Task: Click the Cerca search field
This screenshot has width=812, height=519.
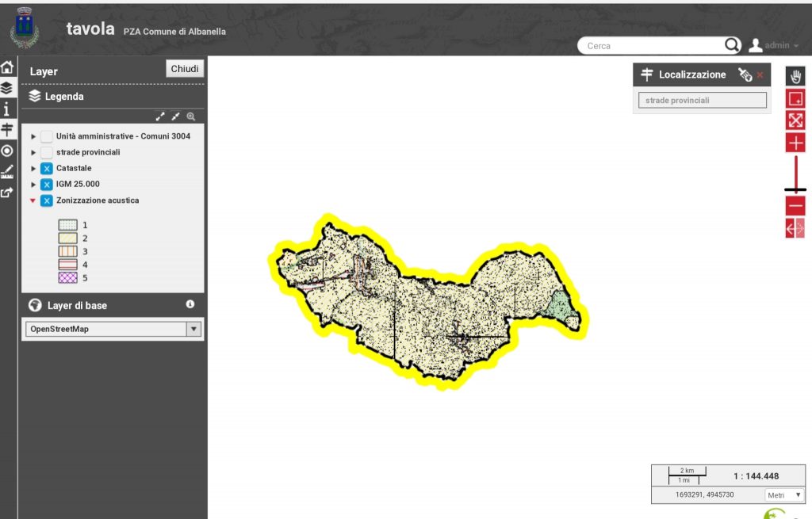Action: 653,45
